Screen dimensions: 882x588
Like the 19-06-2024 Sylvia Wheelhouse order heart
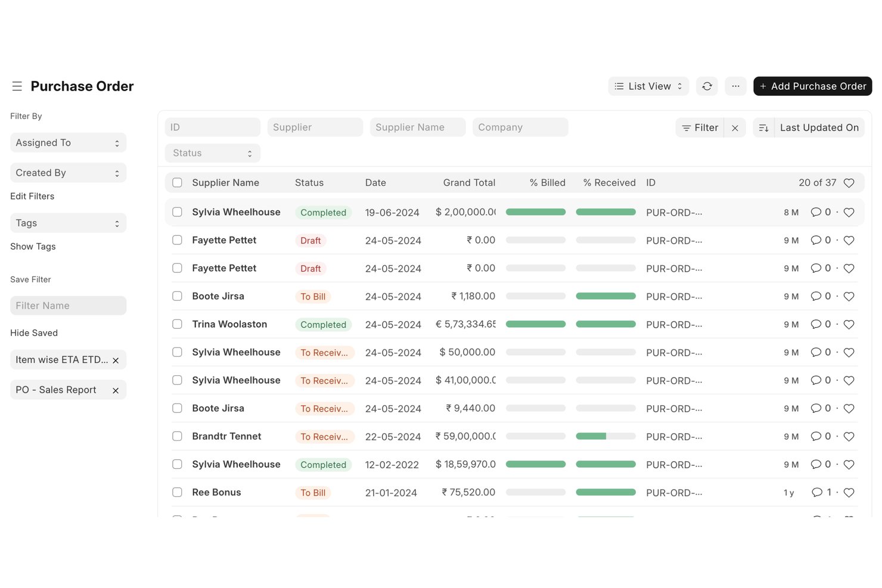pos(849,213)
